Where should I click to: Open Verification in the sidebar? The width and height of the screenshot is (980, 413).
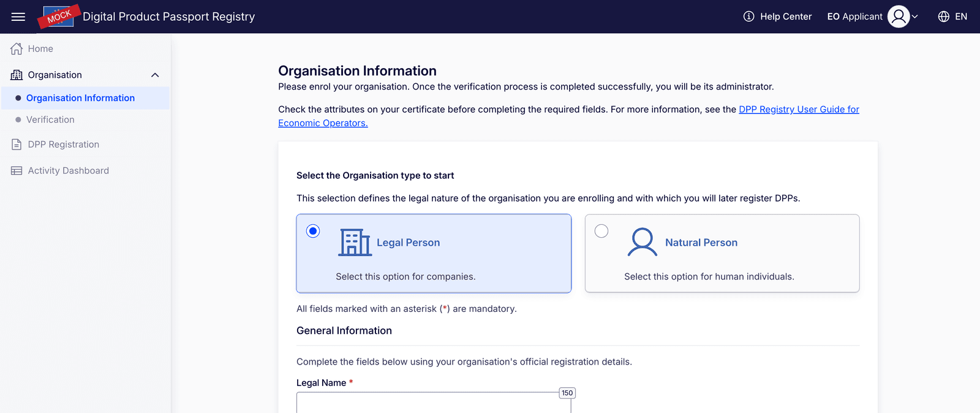[50, 119]
